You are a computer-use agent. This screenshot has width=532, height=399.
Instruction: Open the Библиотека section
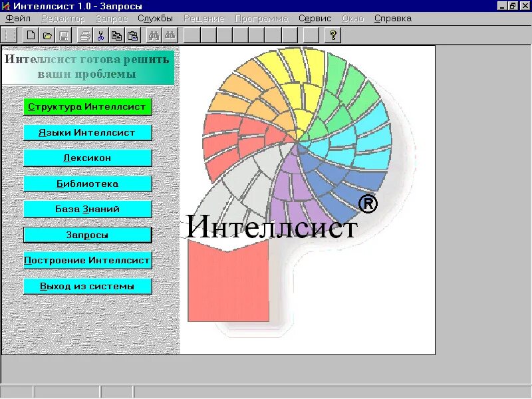[88, 184]
